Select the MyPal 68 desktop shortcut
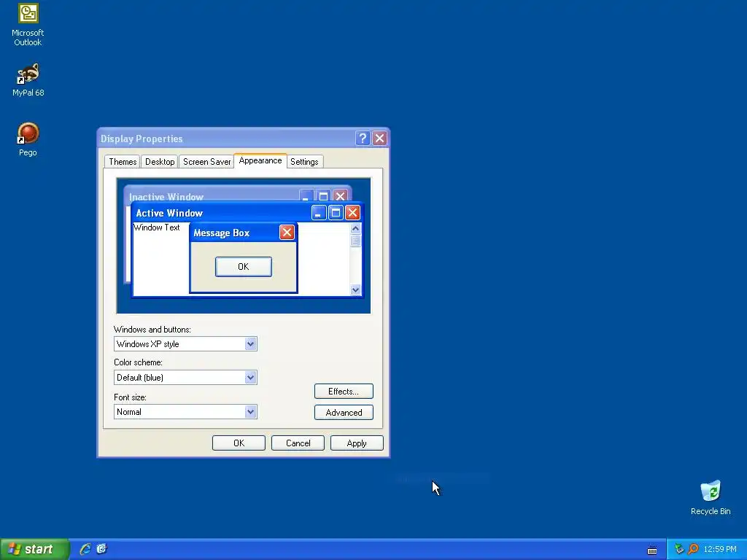This screenshot has width=747, height=560. coord(28,80)
